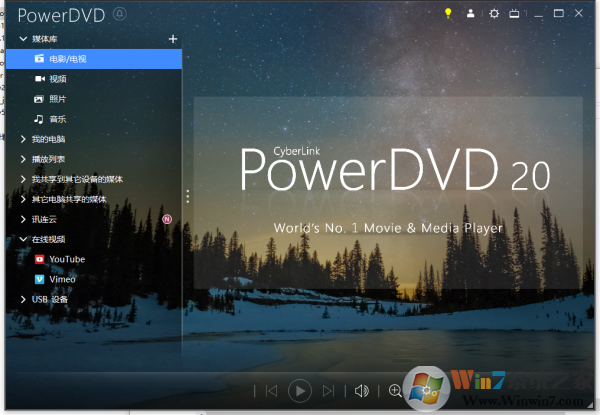Collapse 在线视频 section chevron
The width and height of the screenshot is (600, 415).
23,239
